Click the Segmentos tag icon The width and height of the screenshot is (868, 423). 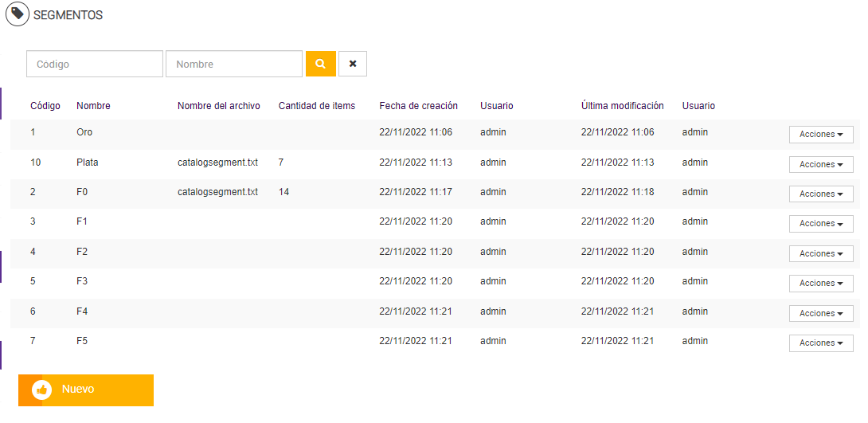coord(18,14)
